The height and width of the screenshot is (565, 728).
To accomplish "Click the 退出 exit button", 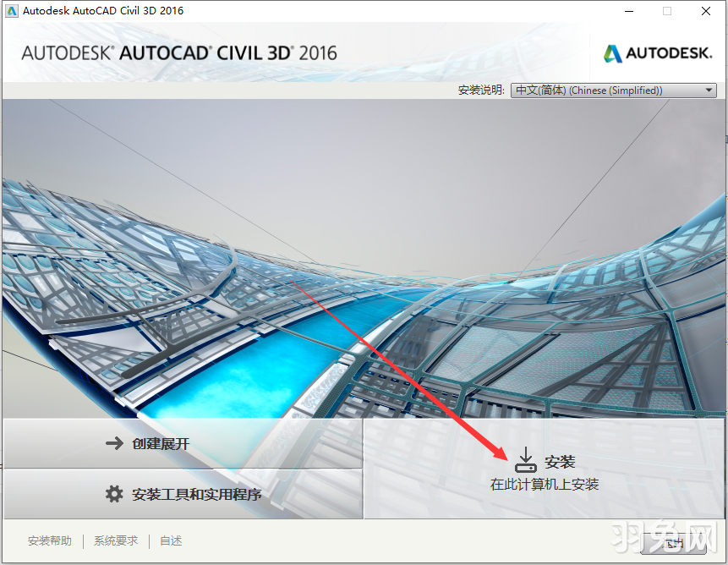I will click(672, 541).
